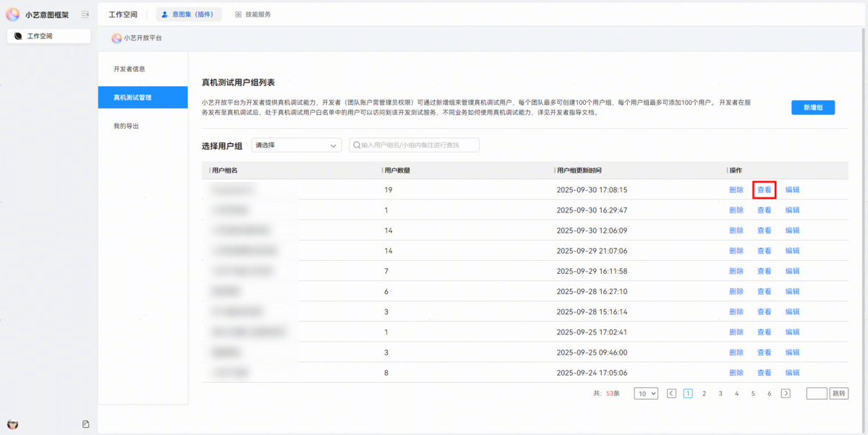Switch to the 技能服务 tab
868x435 pixels.
[253, 14]
